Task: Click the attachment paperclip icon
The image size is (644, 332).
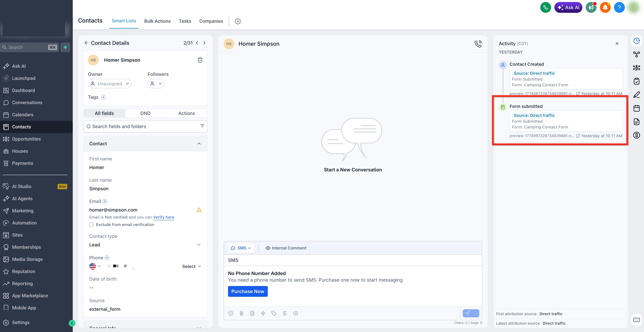Action: coord(241,313)
